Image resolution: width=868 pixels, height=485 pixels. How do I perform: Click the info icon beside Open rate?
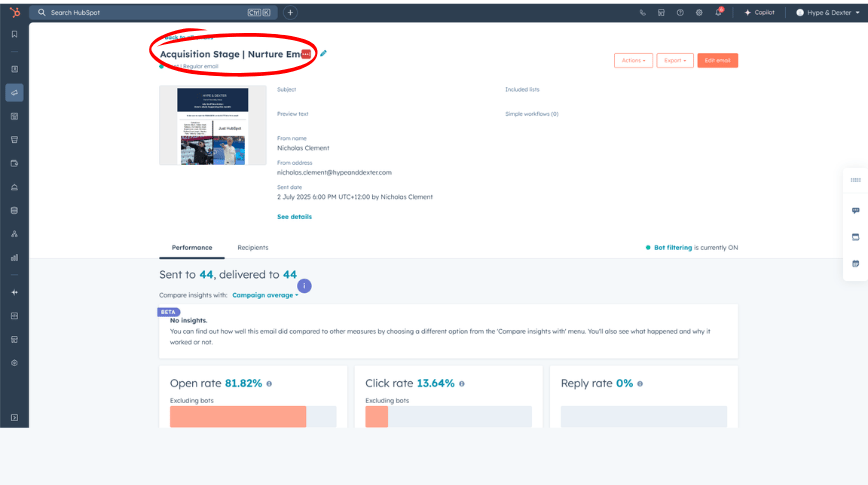point(269,384)
